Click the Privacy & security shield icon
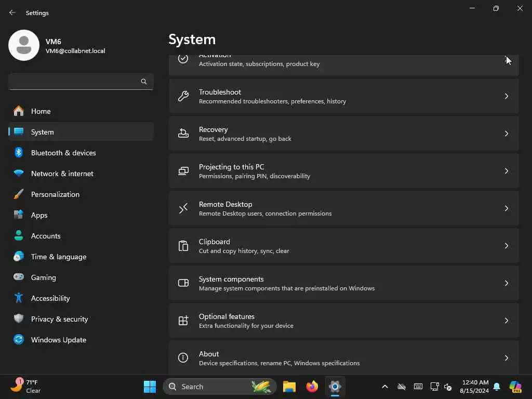 (x=19, y=318)
